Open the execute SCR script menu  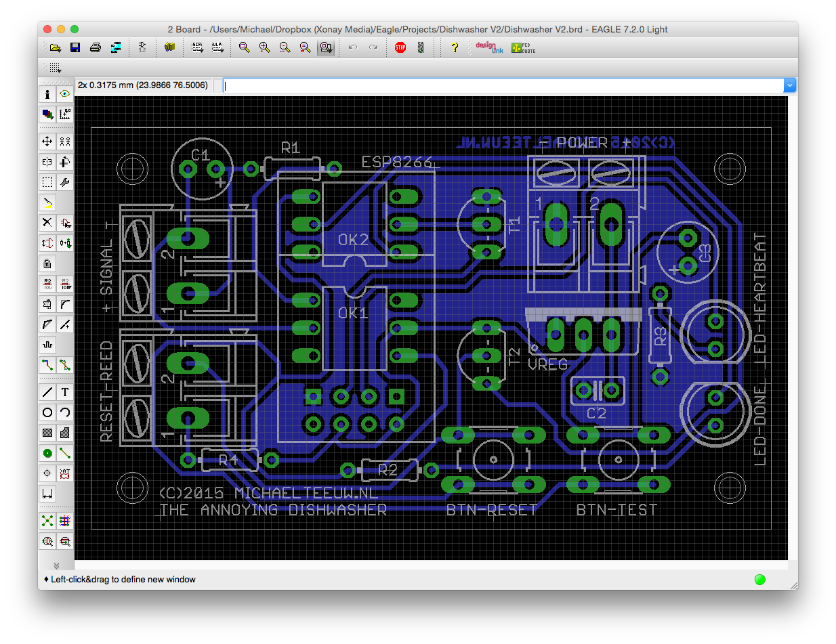click(197, 47)
